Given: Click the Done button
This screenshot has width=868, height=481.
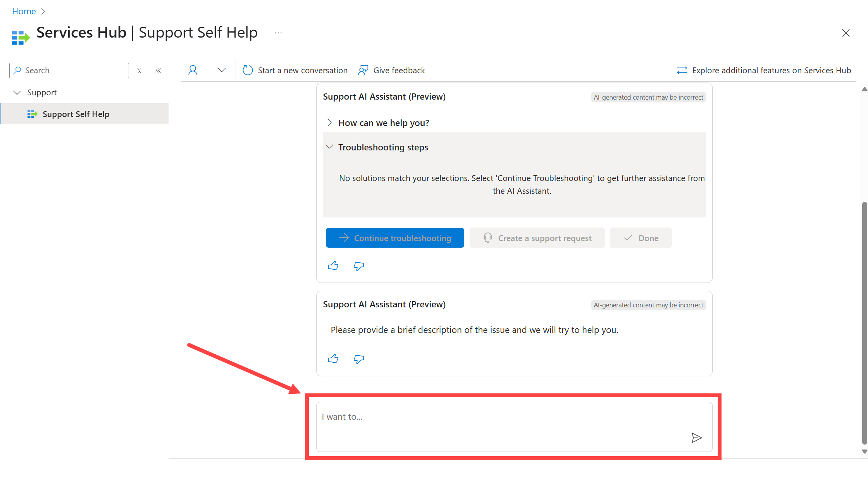Looking at the screenshot, I should pyautogui.click(x=641, y=238).
